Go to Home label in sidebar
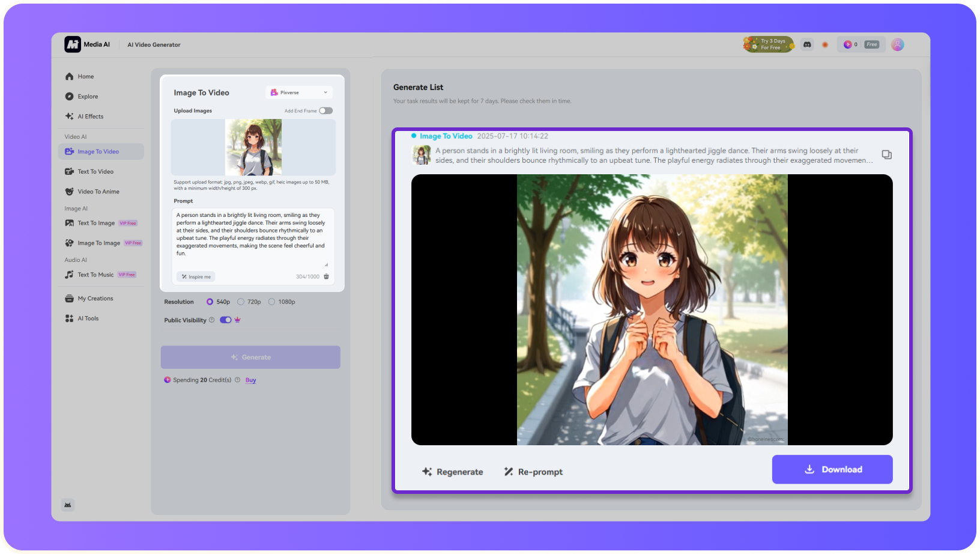 pos(86,76)
